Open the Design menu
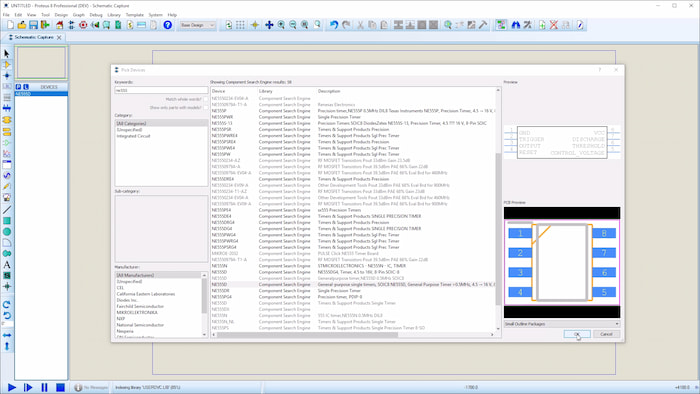This screenshot has width=700, height=394. click(61, 15)
